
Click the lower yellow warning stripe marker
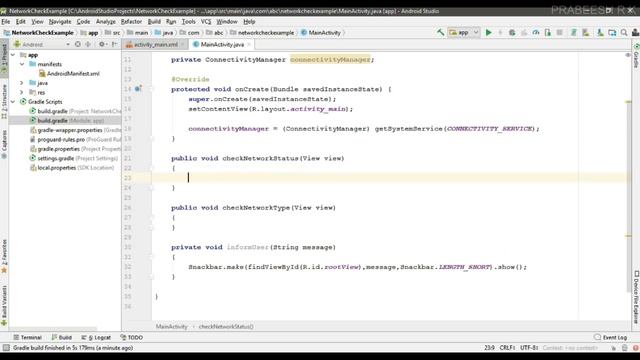click(x=629, y=236)
